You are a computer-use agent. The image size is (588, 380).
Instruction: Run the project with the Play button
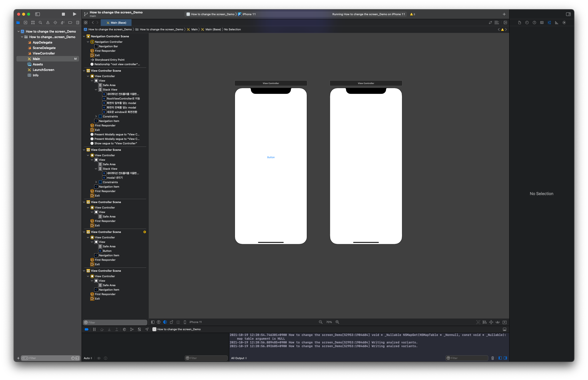(x=74, y=14)
